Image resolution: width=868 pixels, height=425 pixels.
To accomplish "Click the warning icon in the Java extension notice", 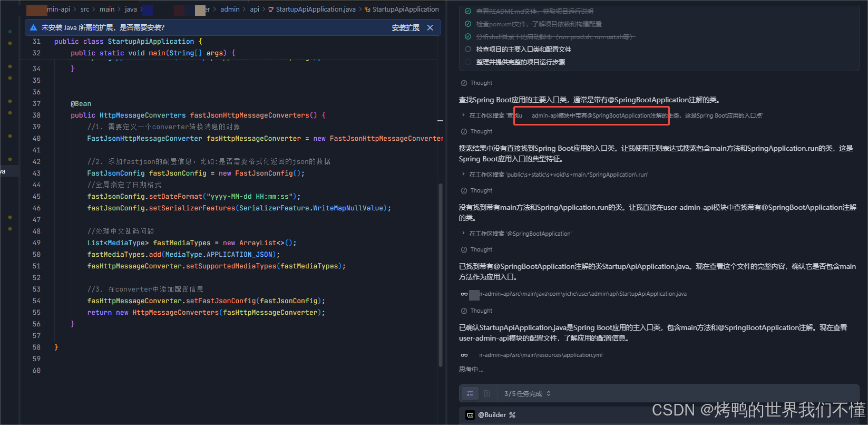I will pyautogui.click(x=34, y=27).
